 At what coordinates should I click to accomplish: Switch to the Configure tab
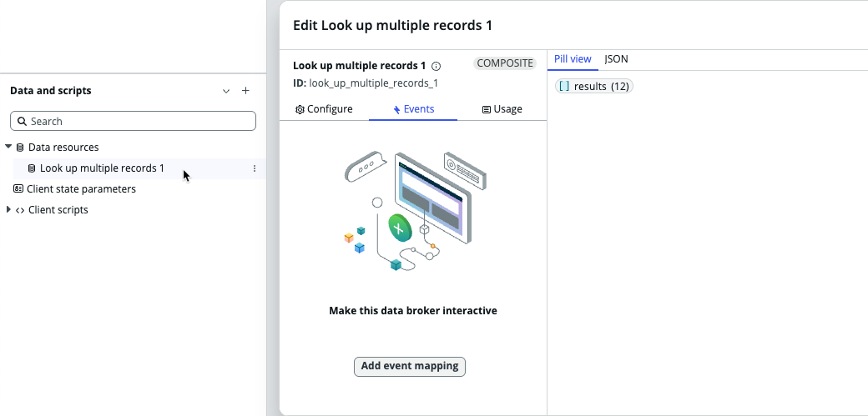pyautogui.click(x=324, y=109)
